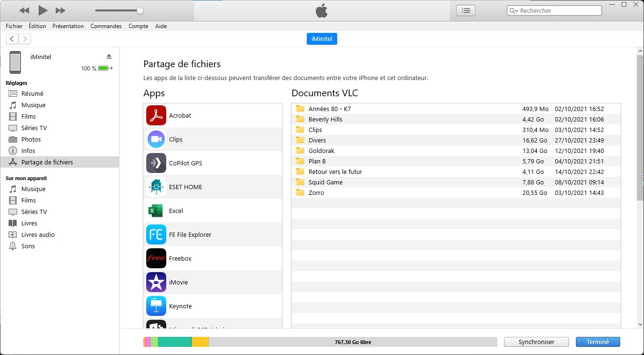Select the CoPilot GPS app icon
This screenshot has height=355, width=644.
[x=156, y=163]
